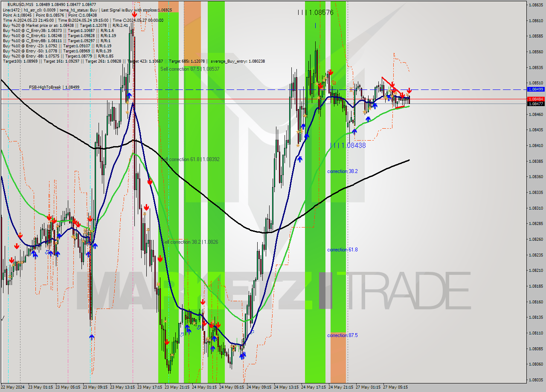Click the red sell arrow atop the 23 May spike
546x392 pixels.
pyautogui.click(x=134, y=14)
